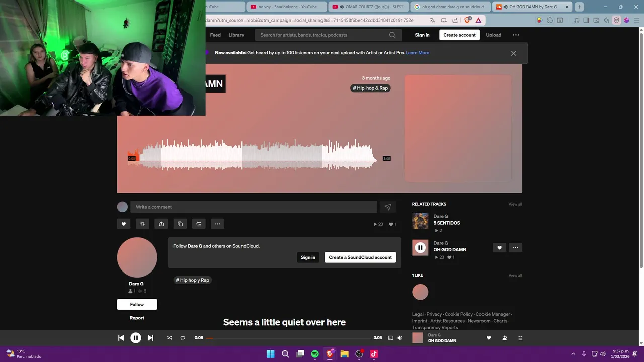Image resolution: width=644 pixels, height=362 pixels.
Task: Open the next-up queue icon
Action: tap(520, 338)
